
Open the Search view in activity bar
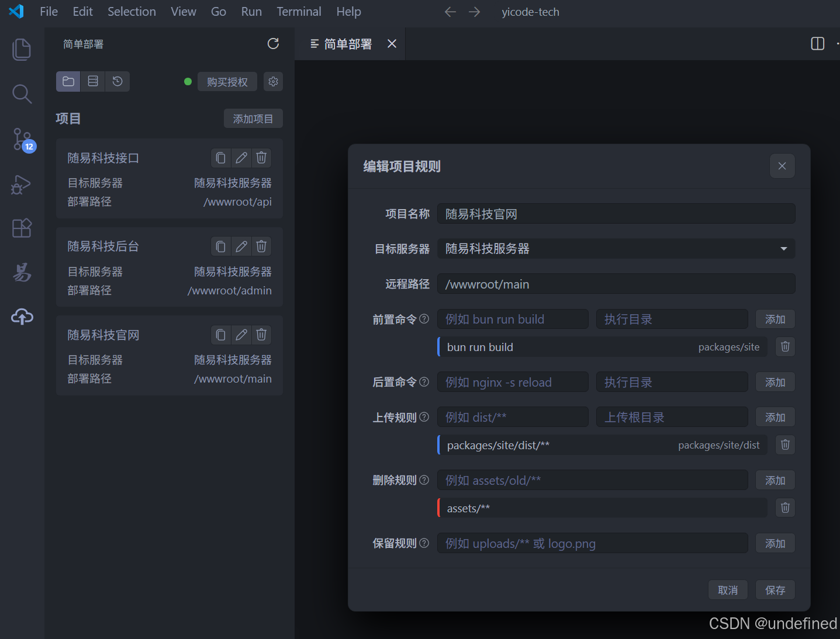22,94
